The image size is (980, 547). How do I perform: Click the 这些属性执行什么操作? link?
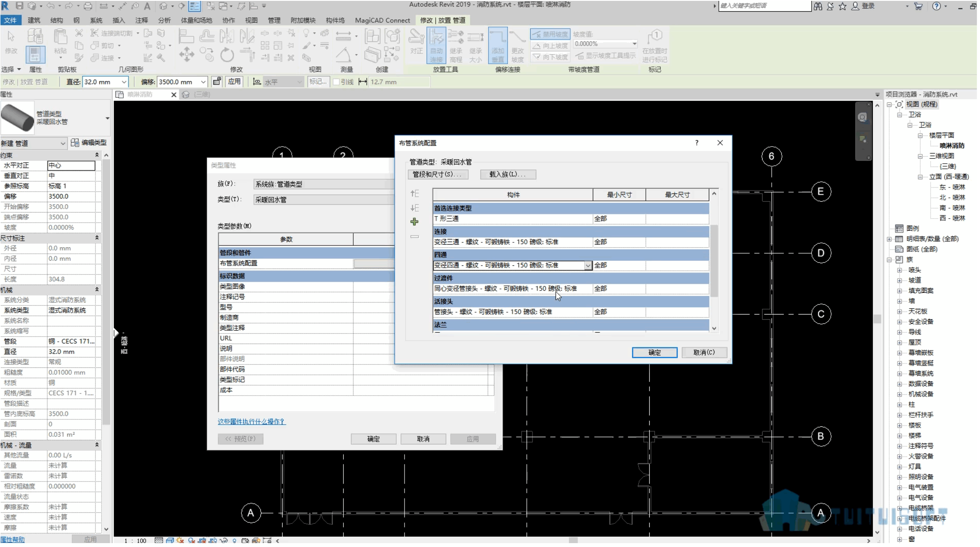click(x=251, y=421)
